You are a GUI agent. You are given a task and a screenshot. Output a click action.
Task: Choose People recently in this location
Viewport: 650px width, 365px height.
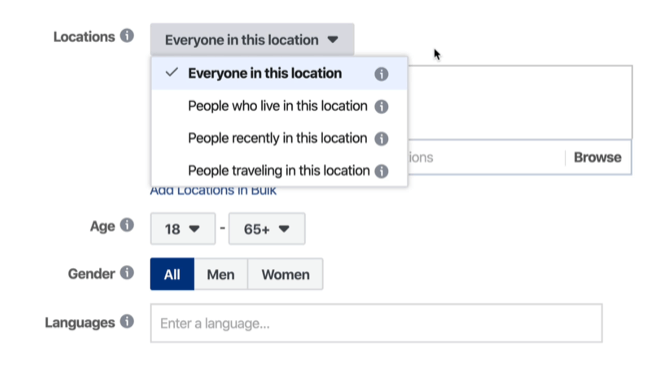[279, 139]
